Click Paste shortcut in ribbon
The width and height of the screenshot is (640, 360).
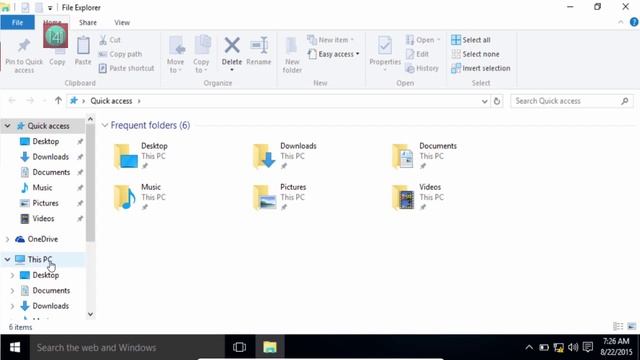tap(126, 68)
